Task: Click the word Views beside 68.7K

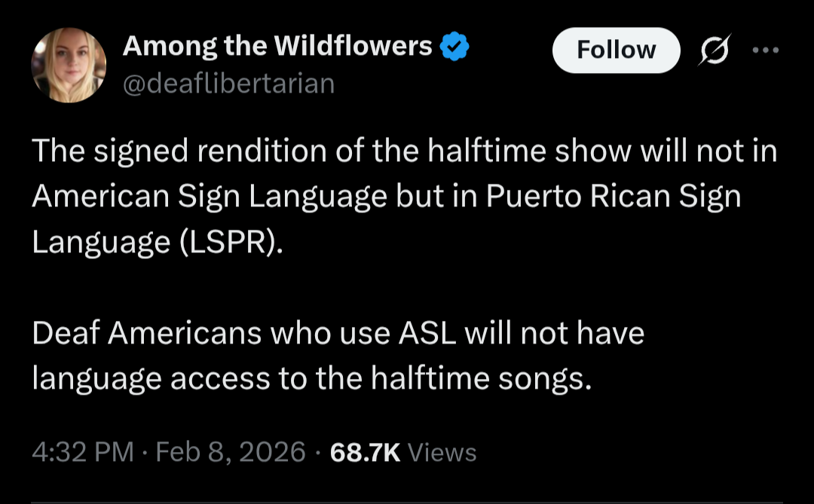Action: pos(442,452)
